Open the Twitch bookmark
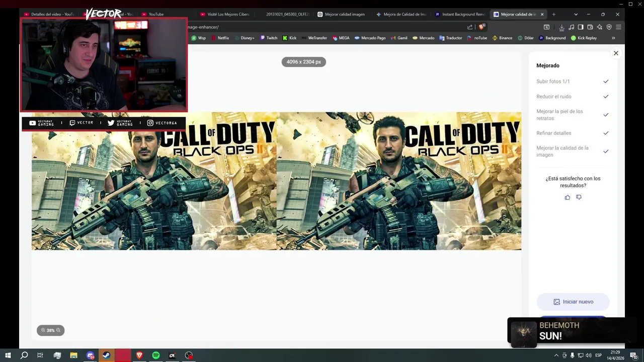 point(269,38)
